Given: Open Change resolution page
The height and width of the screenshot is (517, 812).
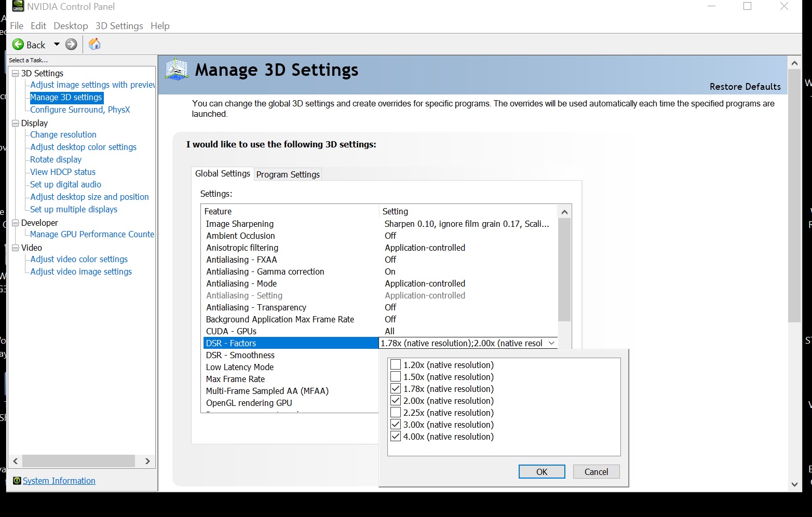Looking at the screenshot, I should [63, 134].
